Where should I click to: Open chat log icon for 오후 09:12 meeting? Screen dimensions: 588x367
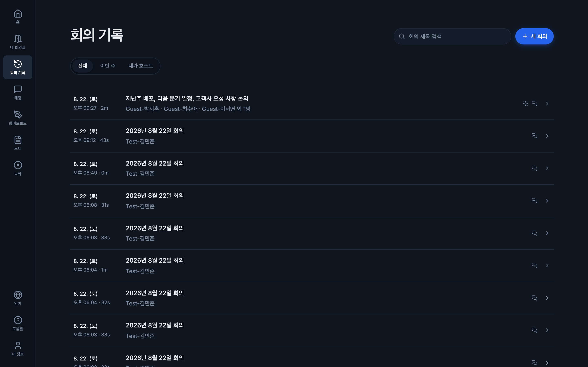point(534,136)
